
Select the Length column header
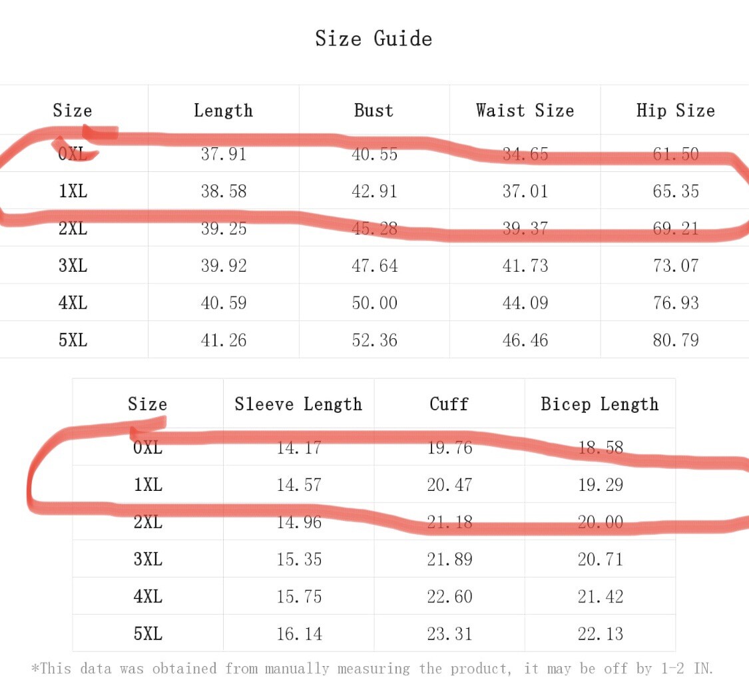[223, 111]
